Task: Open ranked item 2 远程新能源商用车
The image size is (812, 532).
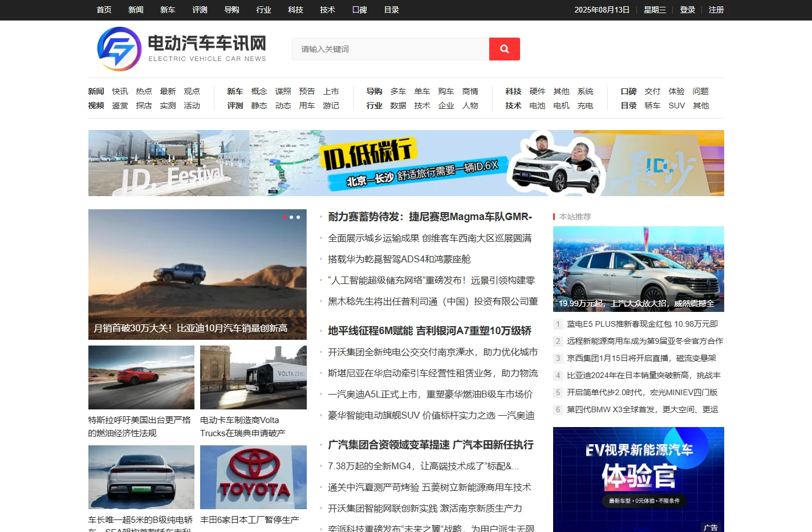Action: pyautogui.click(x=645, y=341)
